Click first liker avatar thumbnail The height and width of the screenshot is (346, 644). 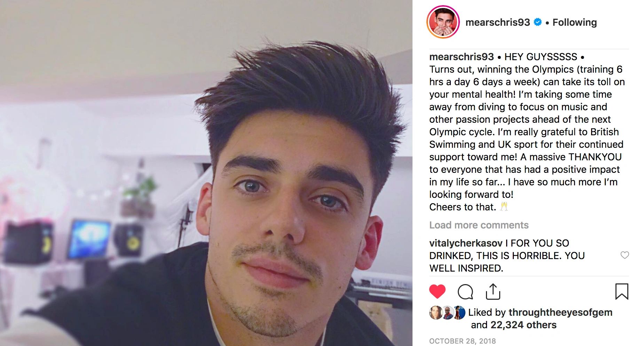pos(435,313)
